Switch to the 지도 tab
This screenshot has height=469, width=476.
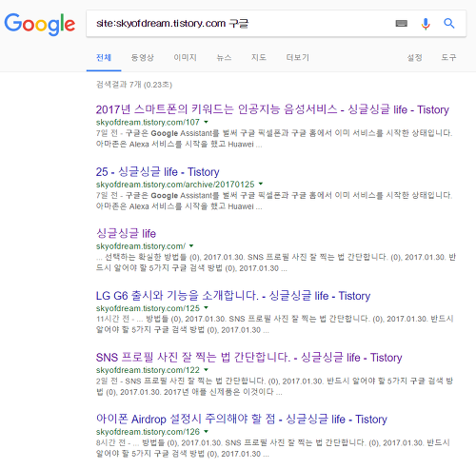(259, 57)
